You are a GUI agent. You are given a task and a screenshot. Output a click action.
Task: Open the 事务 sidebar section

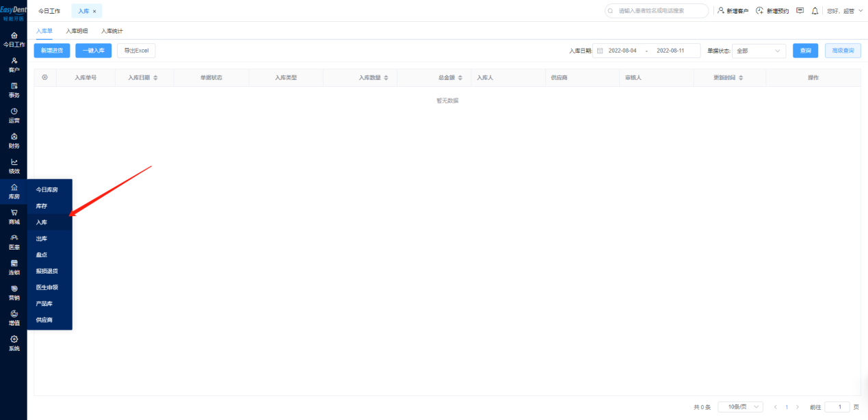14,90
